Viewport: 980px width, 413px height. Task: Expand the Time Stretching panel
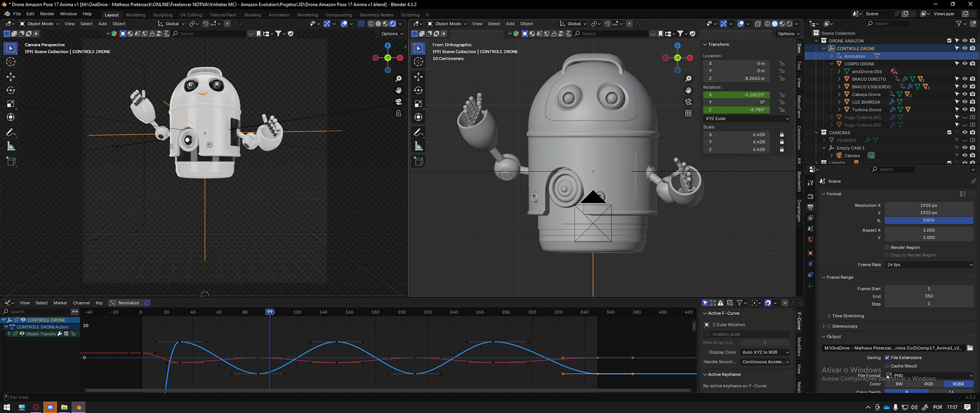tap(848, 316)
